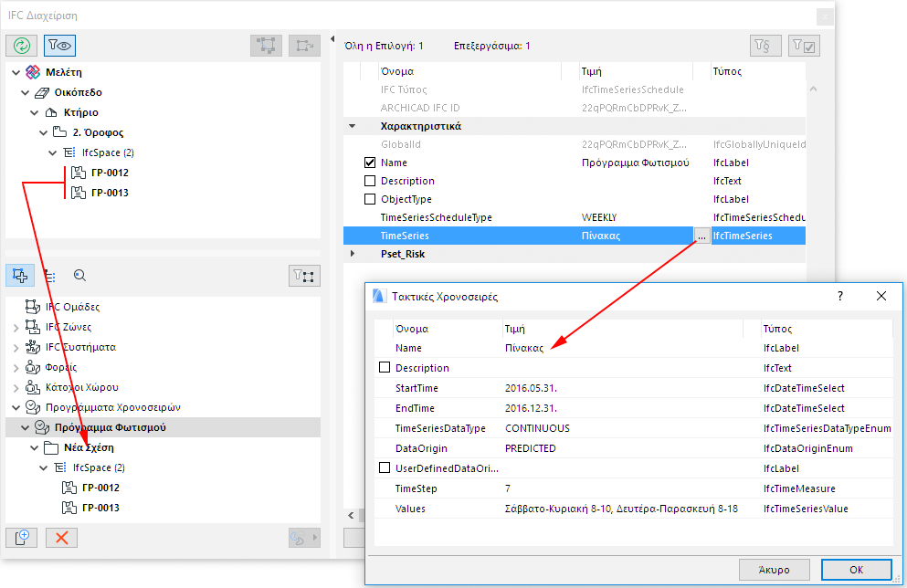Click the filter checked properties icon
907x588 pixels.
point(804,46)
